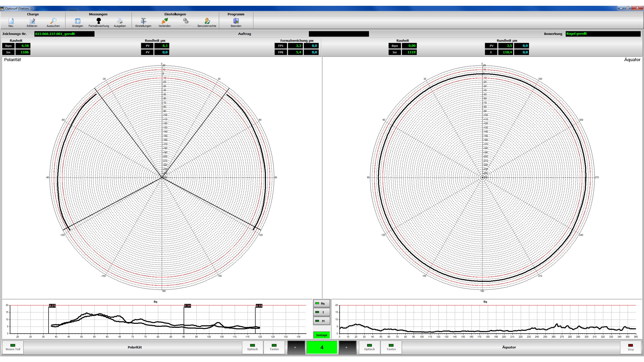The image size is (644, 362).
Task: Click the FPK value 5,4
Action: click(295, 52)
